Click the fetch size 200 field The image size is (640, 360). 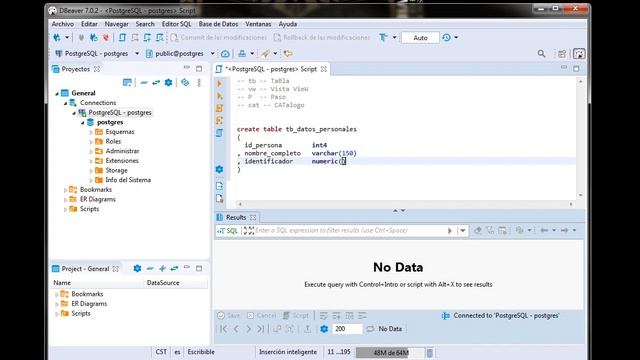pos(347,329)
